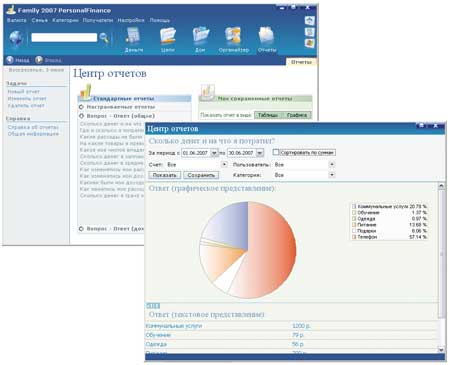This screenshot has width=450, height=365.
Task: Click the Одежда legend swatch
Action: (354, 219)
